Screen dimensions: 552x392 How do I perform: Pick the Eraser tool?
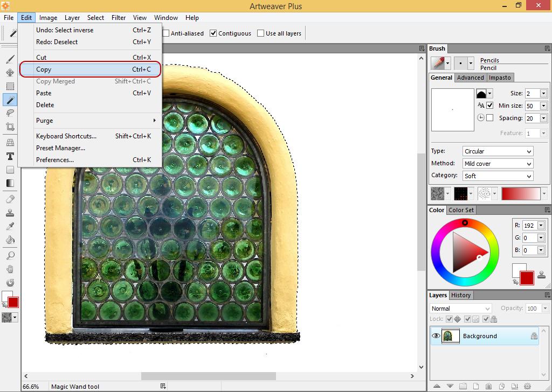10,199
